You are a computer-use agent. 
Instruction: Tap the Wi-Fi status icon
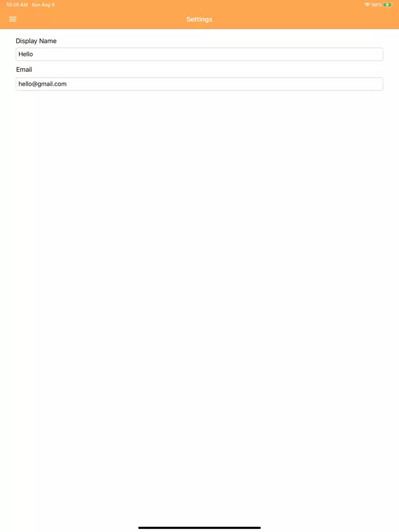367,5
